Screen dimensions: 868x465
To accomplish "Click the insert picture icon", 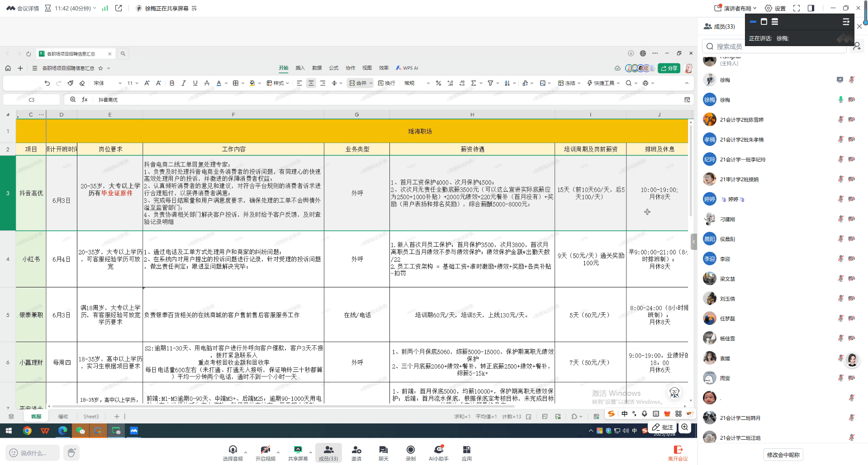I will tap(542, 83).
